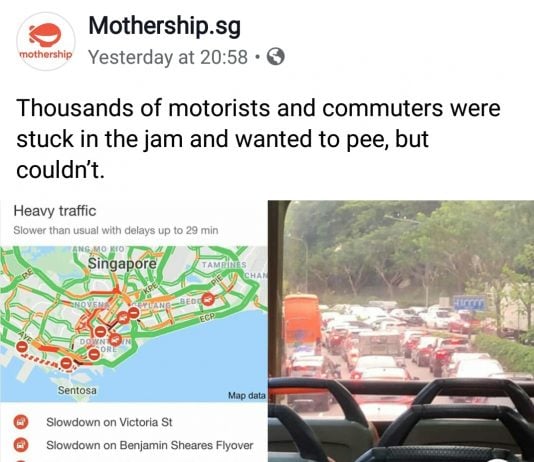Click the Singapore label on the map
This screenshot has height=462, width=534.
tap(122, 263)
